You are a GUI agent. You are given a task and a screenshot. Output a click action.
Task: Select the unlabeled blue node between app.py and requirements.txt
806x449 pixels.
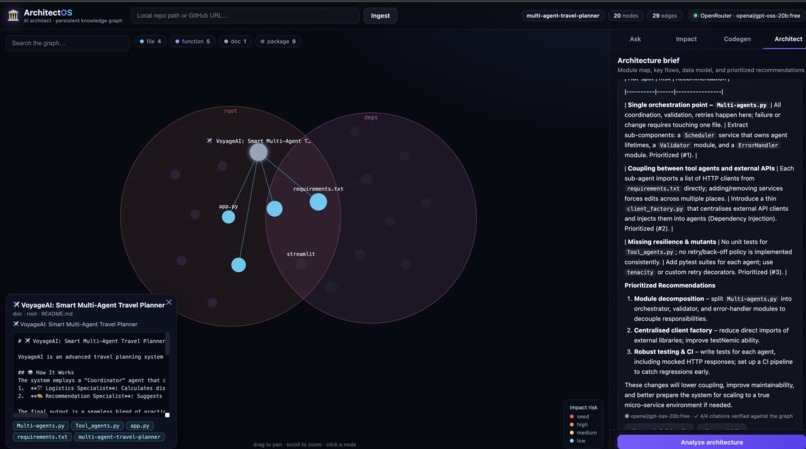pyautogui.click(x=274, y=208)
